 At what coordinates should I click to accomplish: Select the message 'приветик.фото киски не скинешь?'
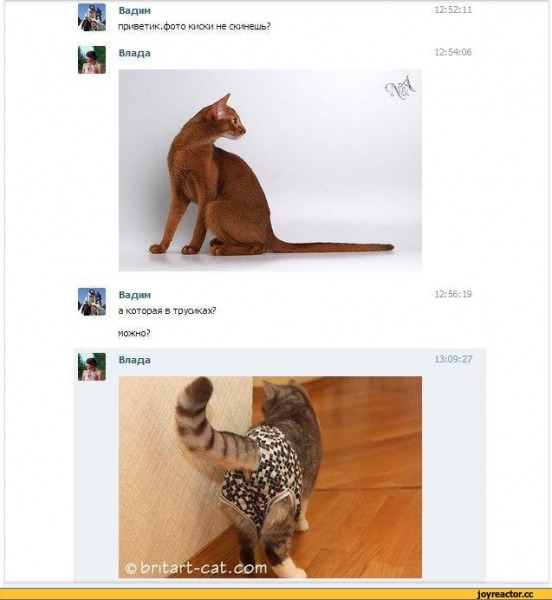coord(194,26)
